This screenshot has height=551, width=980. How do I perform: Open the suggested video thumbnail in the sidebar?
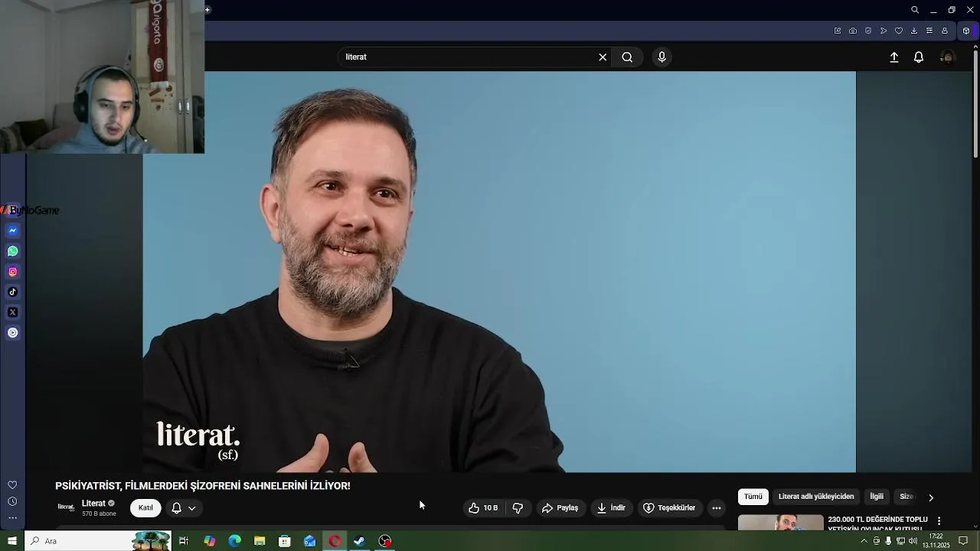[780, 523]
